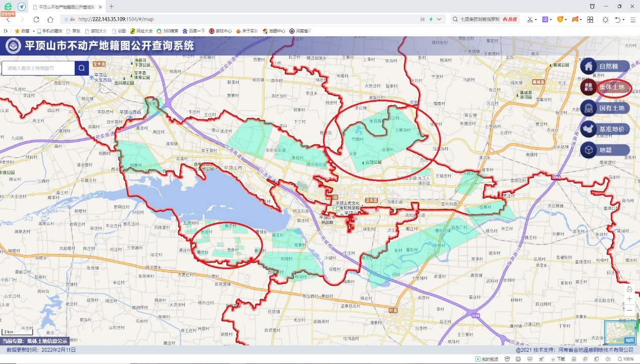Switch basemap via the 地图 thumbnail
Image resolution: width=640 pixels, height=364 pixels.
620,332
